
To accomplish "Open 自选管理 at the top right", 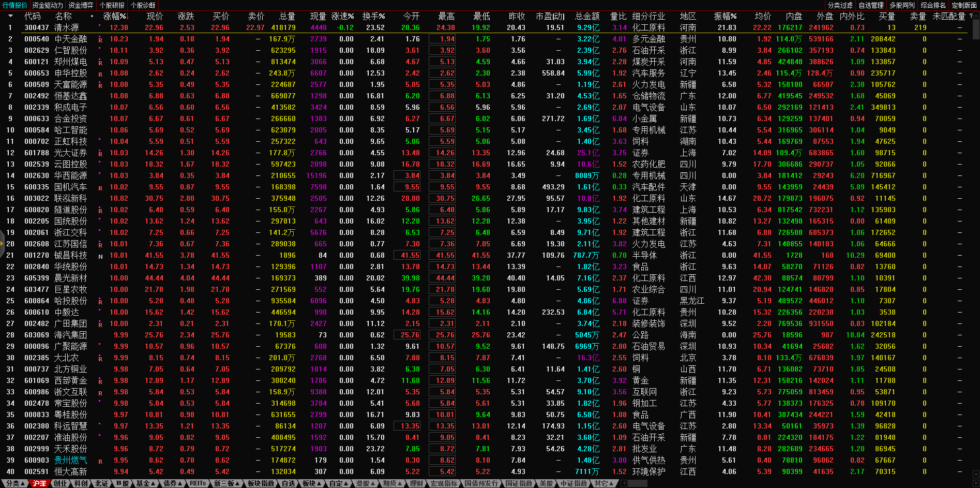I will coord(871,5).
